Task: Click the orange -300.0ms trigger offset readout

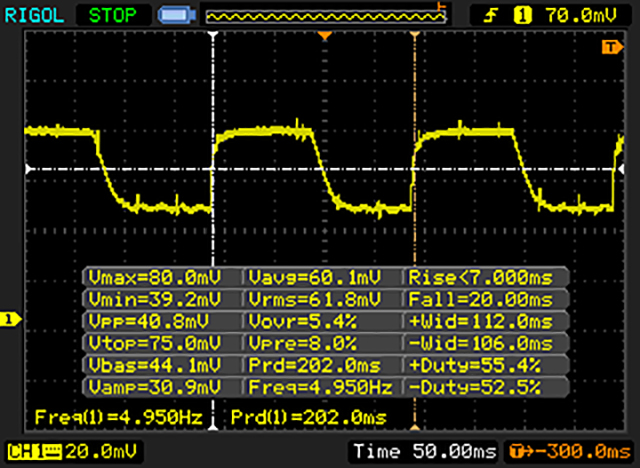Action: 570,452
